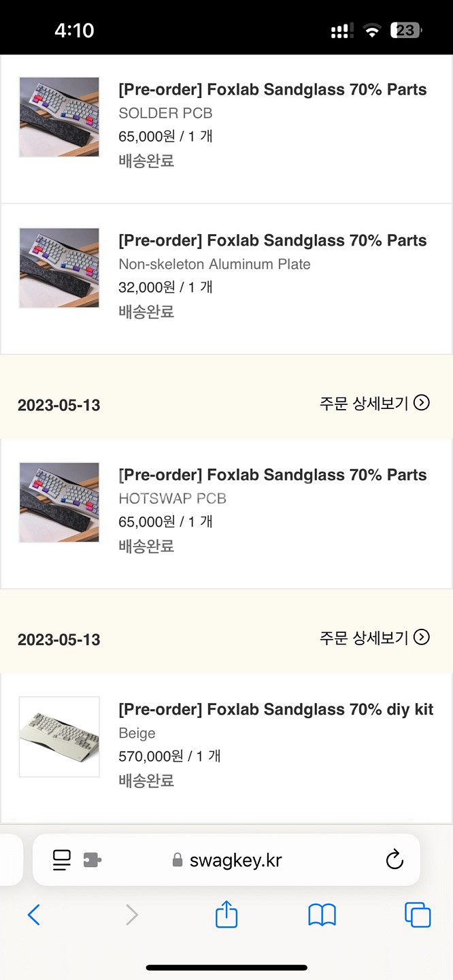Open the Foxlab Sandglass 70% diy kit title
This screenshot has height=980, width=453.
pos(275,709)
